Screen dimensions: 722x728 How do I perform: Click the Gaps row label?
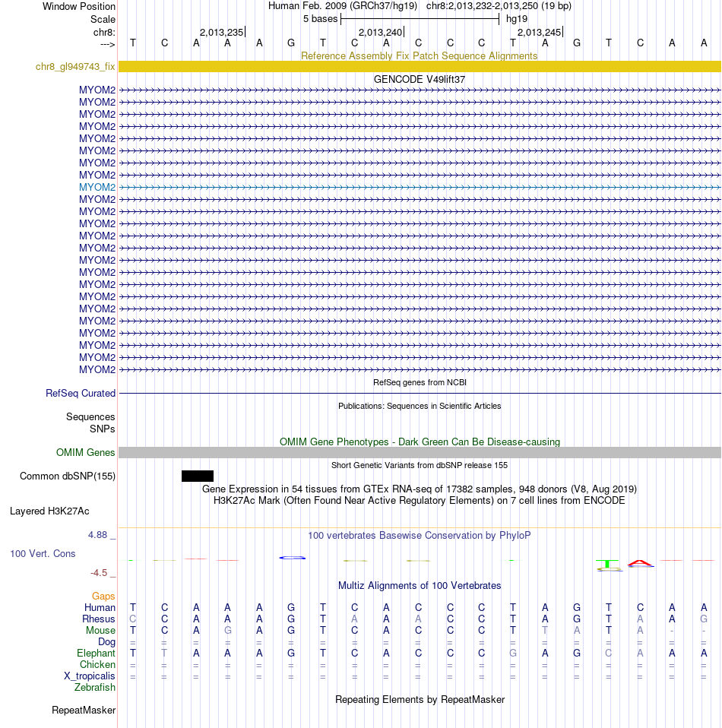pos(103,596)
